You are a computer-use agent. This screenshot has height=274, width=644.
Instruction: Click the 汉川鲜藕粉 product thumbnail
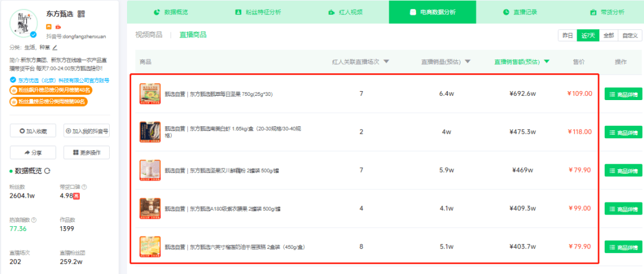pyautogui.click(x=150, y=170)
